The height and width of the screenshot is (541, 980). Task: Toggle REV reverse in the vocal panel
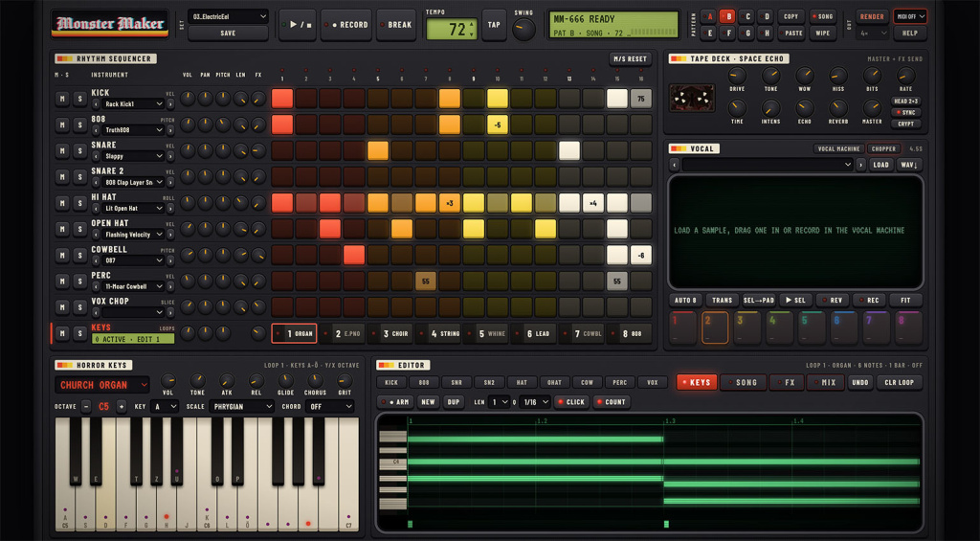click(x=832, y=301)
